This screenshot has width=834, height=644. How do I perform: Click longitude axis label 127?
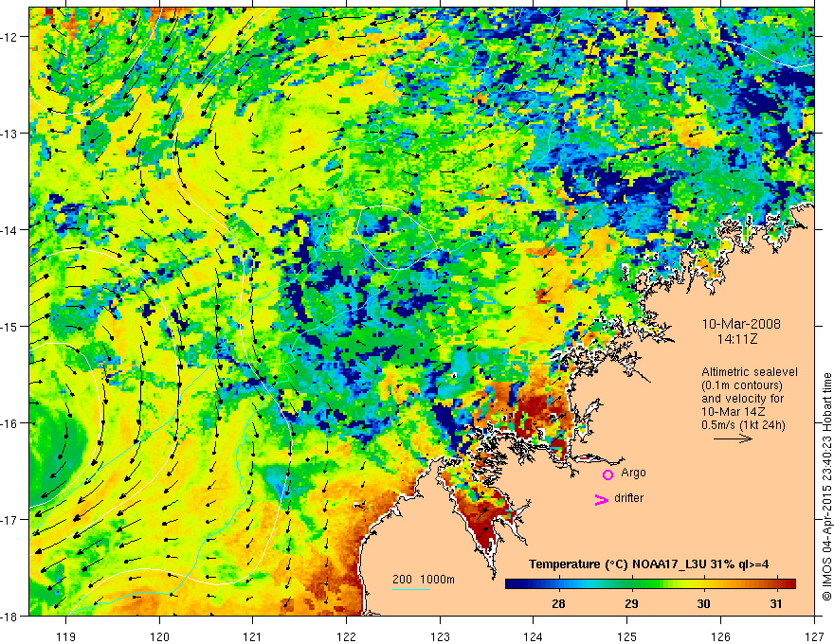point(814,636)
